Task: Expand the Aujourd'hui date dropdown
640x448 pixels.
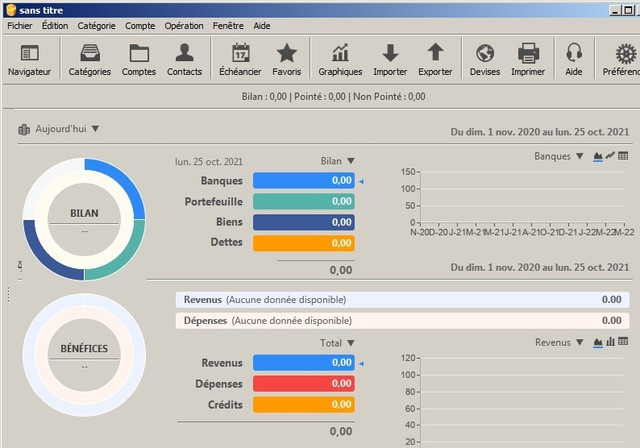Action: 96,129
